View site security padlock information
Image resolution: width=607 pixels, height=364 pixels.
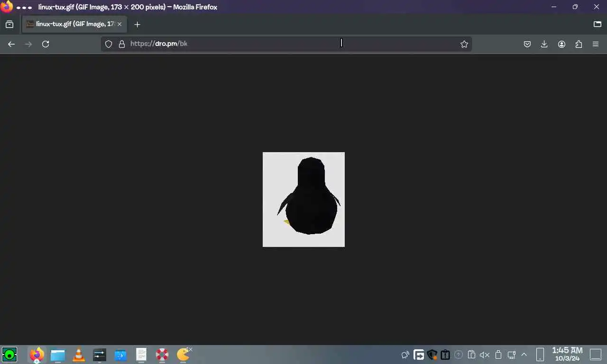(x=122, y=44)
